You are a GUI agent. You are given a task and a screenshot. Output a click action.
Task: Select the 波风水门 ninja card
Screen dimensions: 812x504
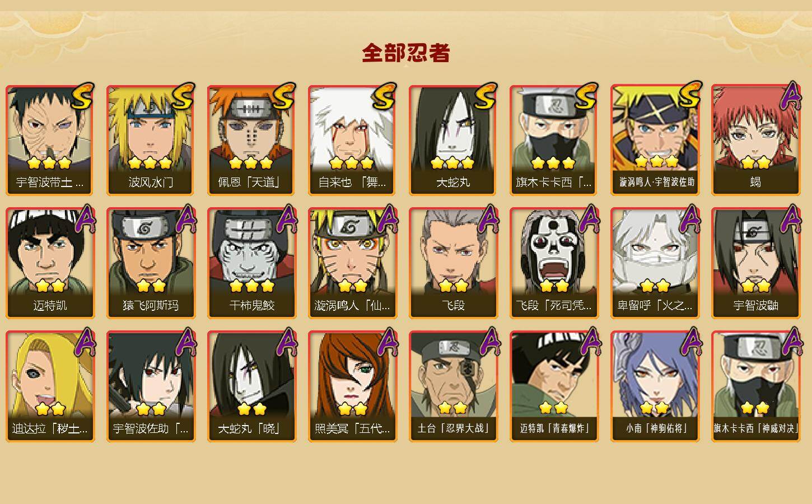coord(151,140)
